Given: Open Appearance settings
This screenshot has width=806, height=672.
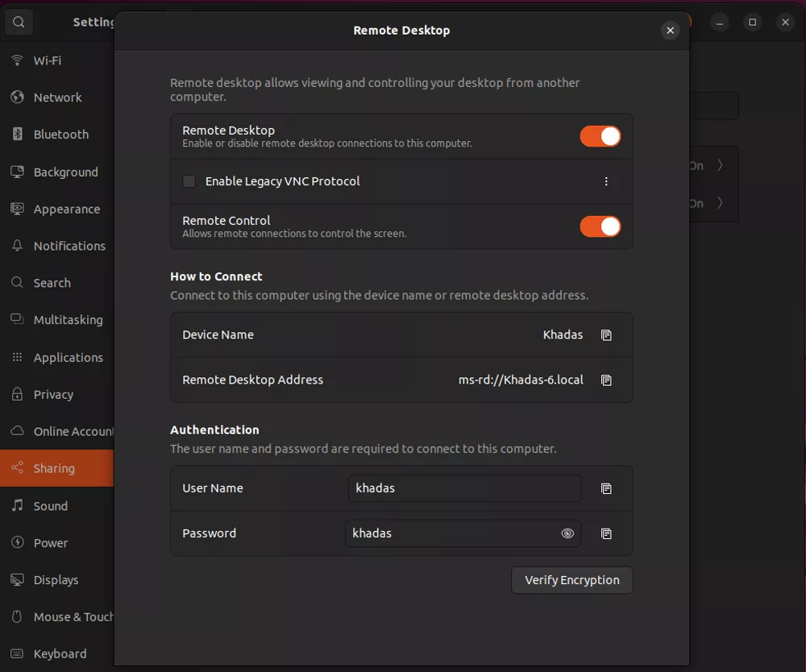Looking at the screenshot, I should point(57,209).
